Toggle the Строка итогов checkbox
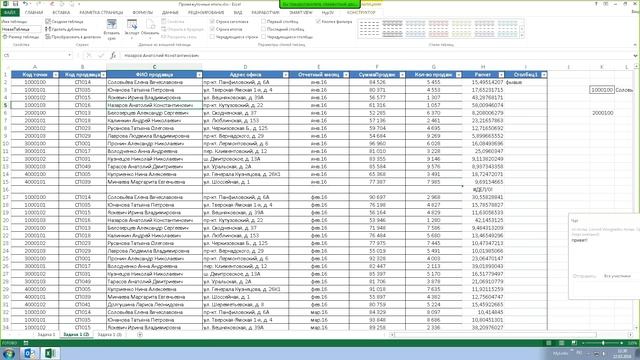This screenshot has width=640, height=360. click(212, 29)
